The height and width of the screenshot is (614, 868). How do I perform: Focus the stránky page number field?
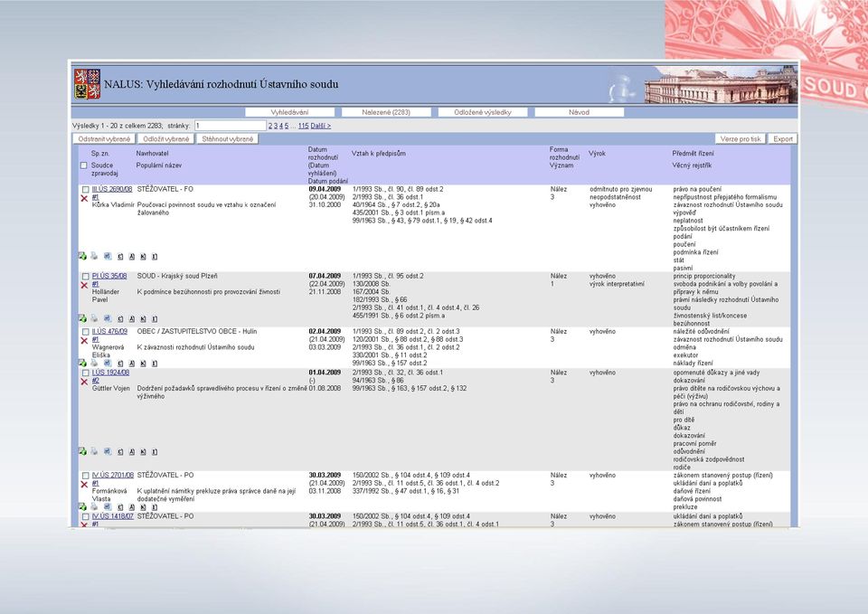pyautogui.click(x=231, y=126)
